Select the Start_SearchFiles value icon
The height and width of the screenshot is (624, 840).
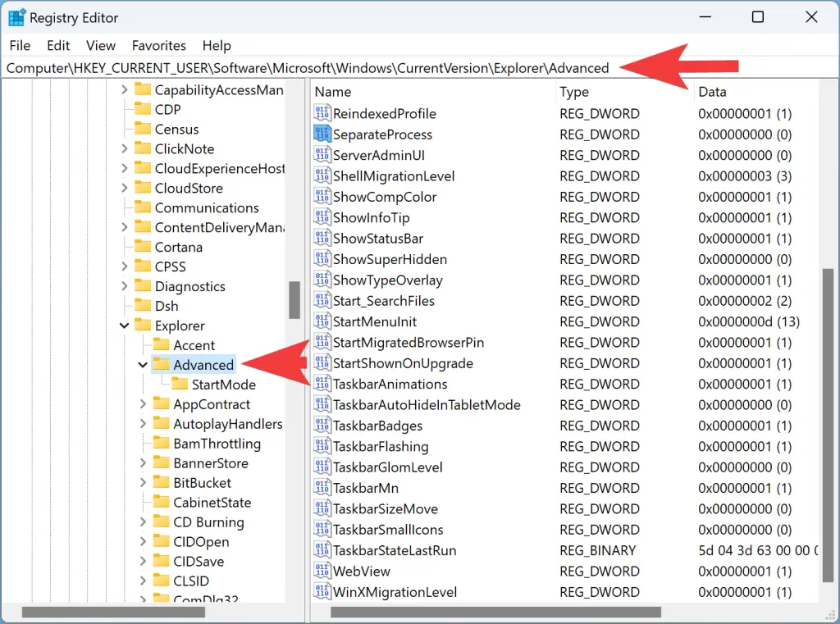pos(322,300)
